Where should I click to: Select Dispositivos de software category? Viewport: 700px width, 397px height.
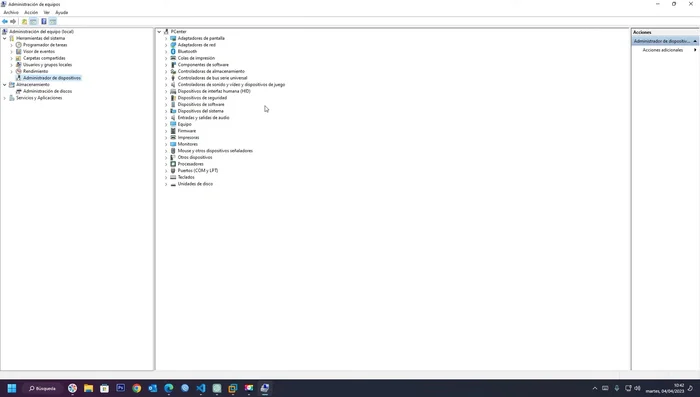[201, 104]
